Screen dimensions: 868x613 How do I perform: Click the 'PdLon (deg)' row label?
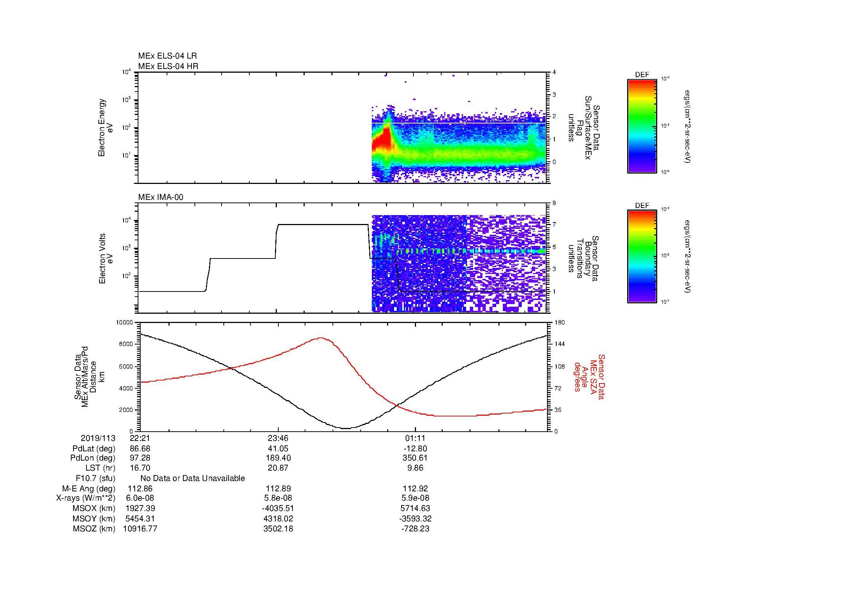tap(94, 458)
